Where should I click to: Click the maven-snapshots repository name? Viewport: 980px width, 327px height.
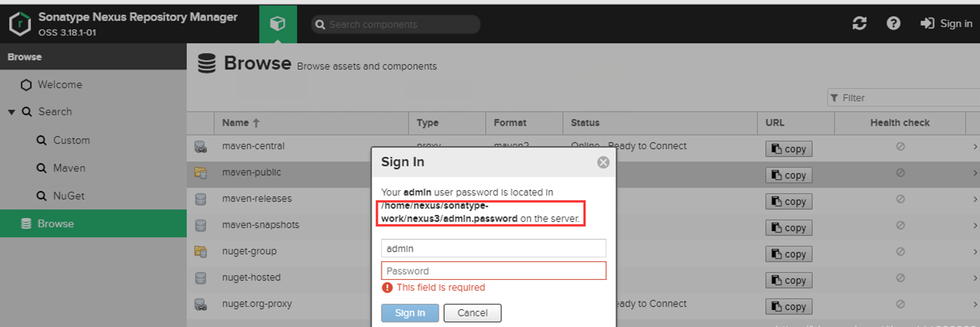pos(260,225)
